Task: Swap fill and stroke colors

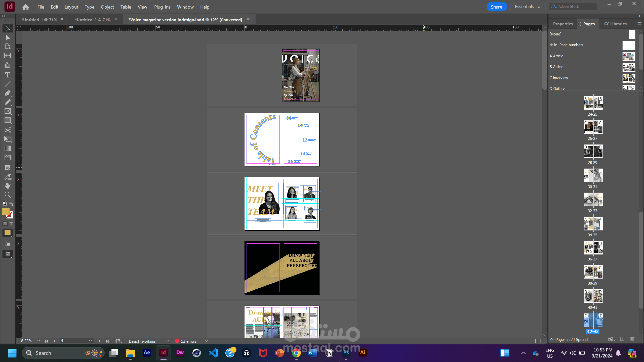Action: tap(11, 204)
